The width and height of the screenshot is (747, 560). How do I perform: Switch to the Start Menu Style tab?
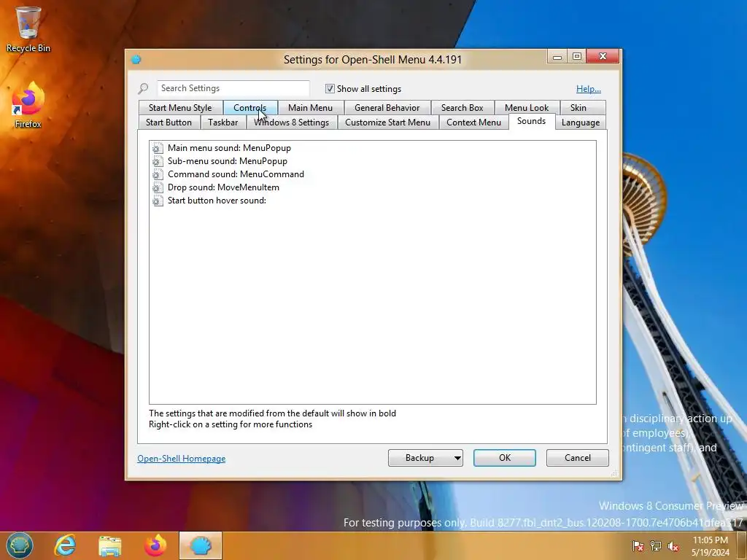coord(180,108)
